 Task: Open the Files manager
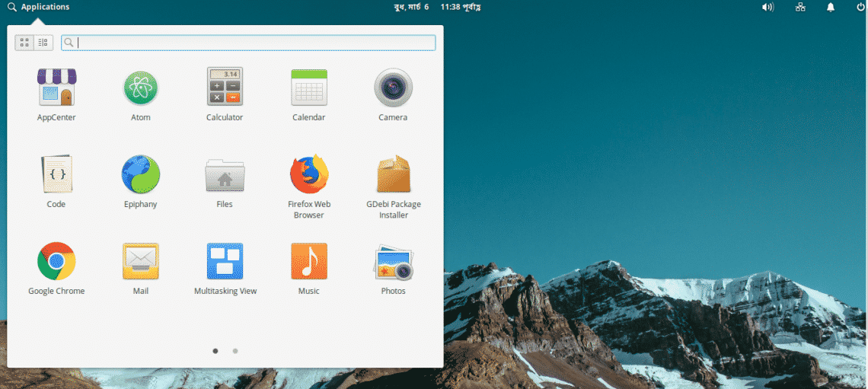[x=225, y=175]
